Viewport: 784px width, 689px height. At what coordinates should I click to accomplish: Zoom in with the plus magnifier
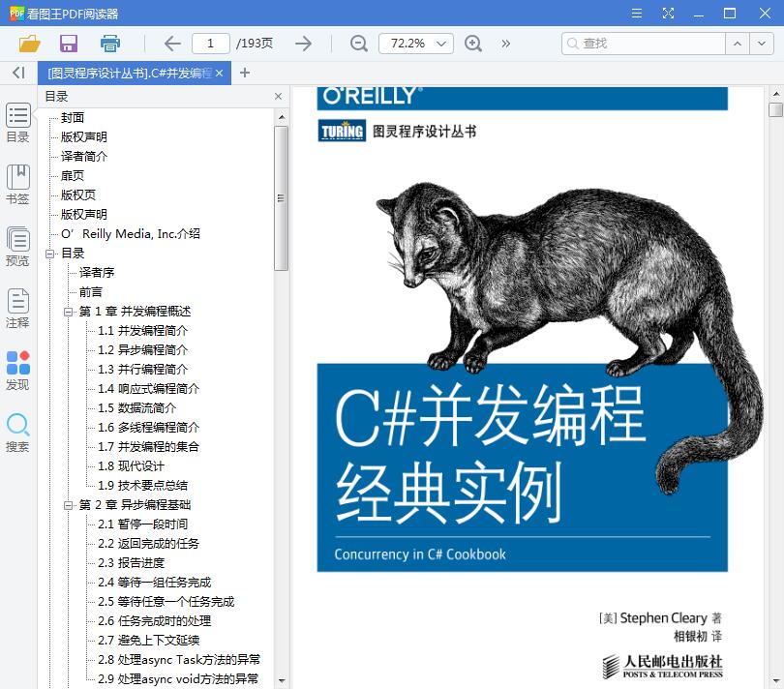[473, 44]
